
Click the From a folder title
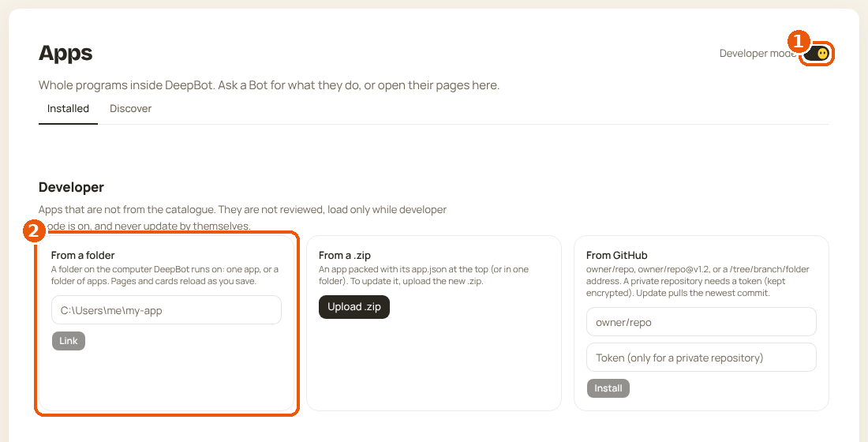[x=83, y=256]
